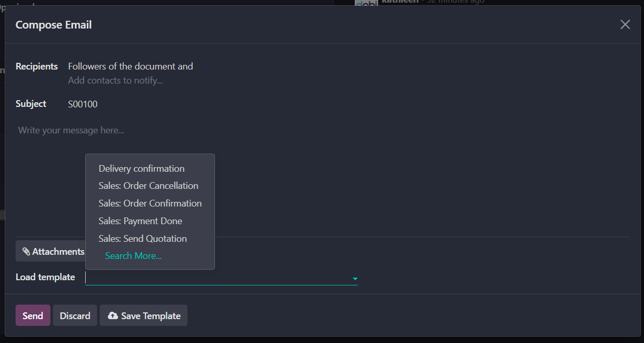Click the Subject label
644x343 pixels.
click(x=31, y=104)
